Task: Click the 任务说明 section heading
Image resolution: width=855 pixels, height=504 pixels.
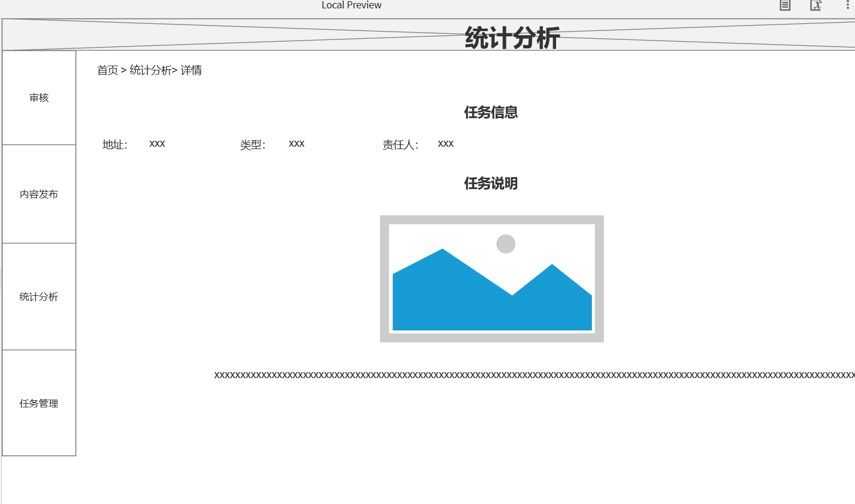Action: 491,183
